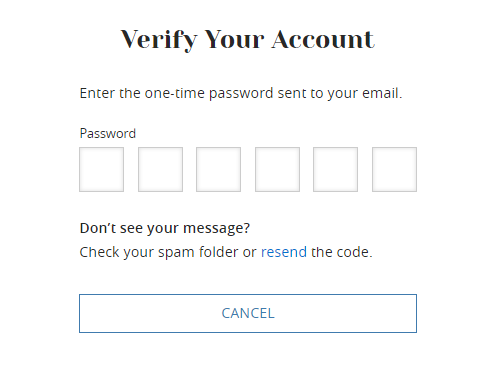Click the 'Don't see your message?' text

165,228
